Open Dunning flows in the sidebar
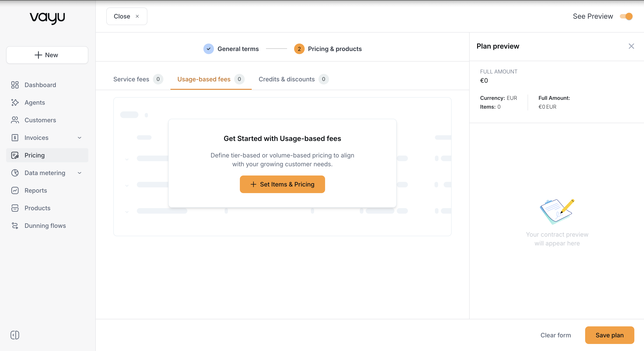Screen dimensions: 644x351 coord(47,226)
